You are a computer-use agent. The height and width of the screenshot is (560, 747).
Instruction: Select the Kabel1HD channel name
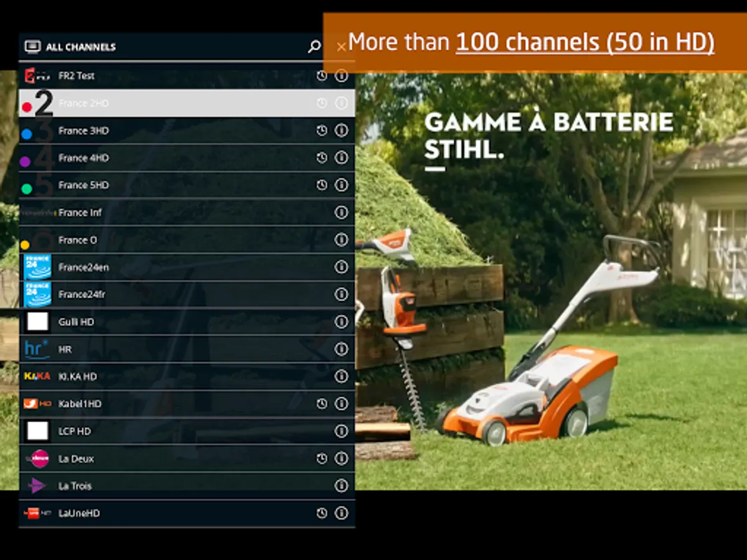point(80,404)
